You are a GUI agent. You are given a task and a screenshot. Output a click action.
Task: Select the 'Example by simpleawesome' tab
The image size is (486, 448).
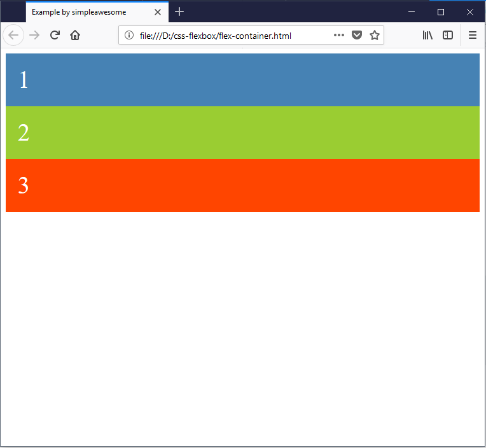click(x=97, y=12)
